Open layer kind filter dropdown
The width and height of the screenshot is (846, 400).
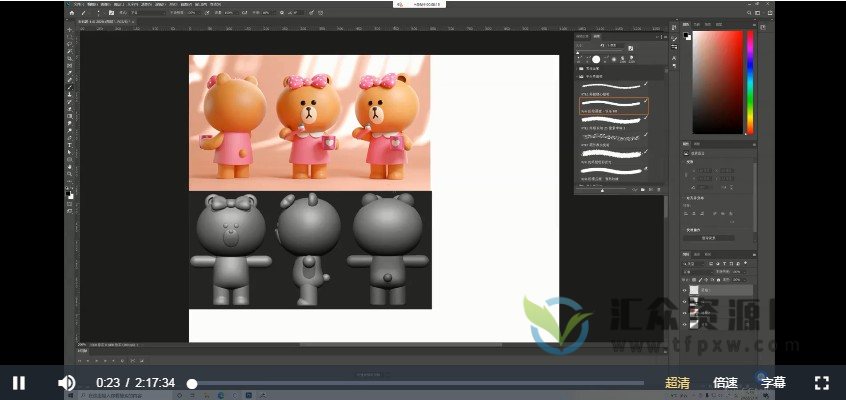click(694, 264)
